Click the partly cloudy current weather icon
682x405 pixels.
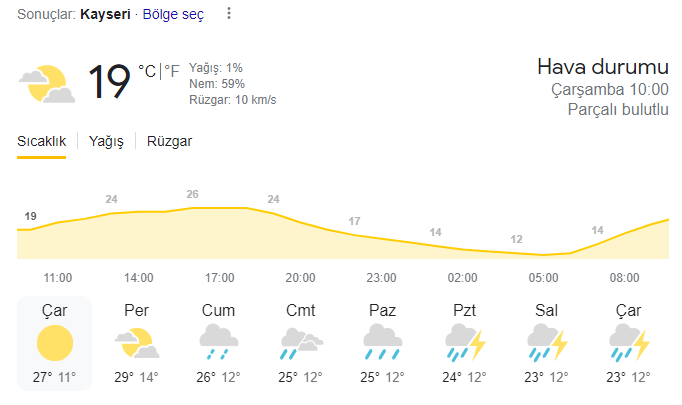[x=47, y=84]
